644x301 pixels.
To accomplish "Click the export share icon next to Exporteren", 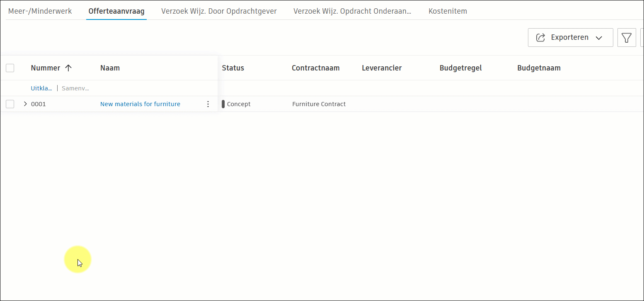I will (x=540, y=37).
